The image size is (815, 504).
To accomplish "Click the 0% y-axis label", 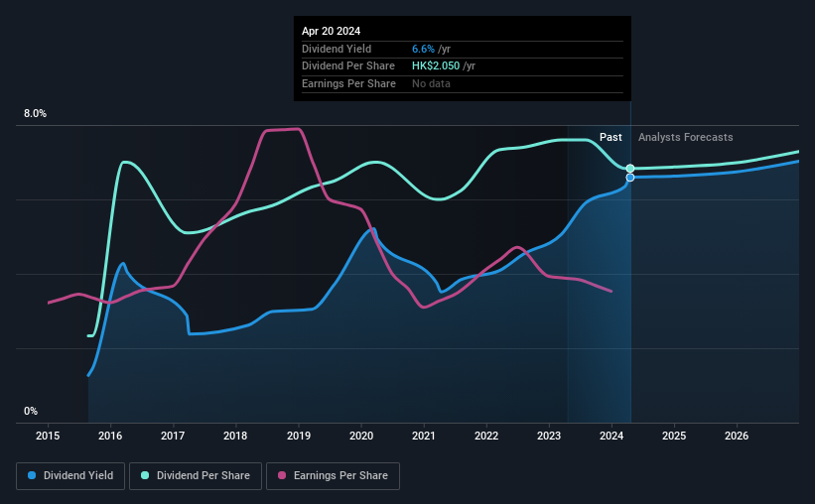I will 31,411.
